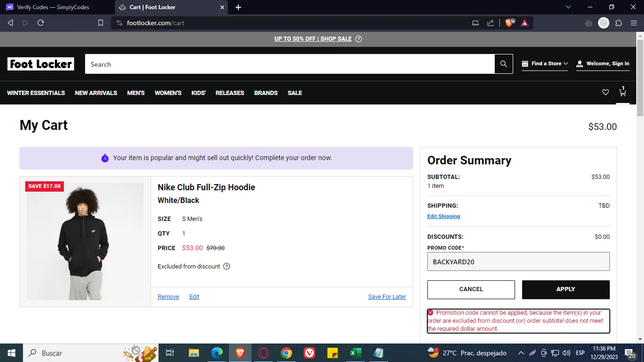Open the notification center icon

tap(630, 354)
